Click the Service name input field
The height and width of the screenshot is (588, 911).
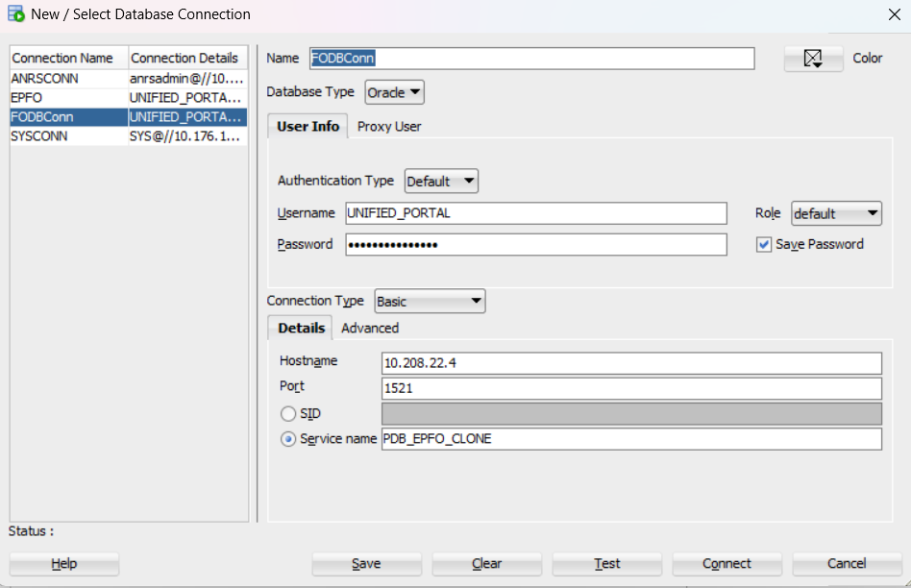click(631, 439)
